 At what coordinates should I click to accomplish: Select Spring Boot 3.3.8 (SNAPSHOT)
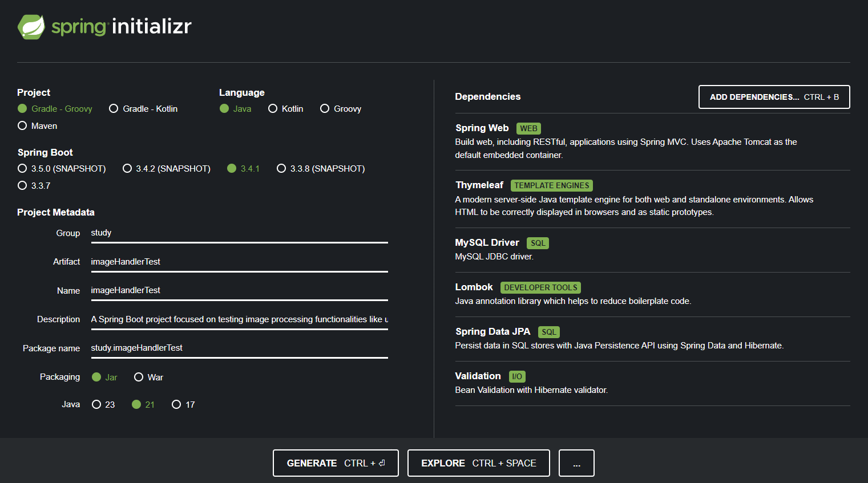point(321,168)
